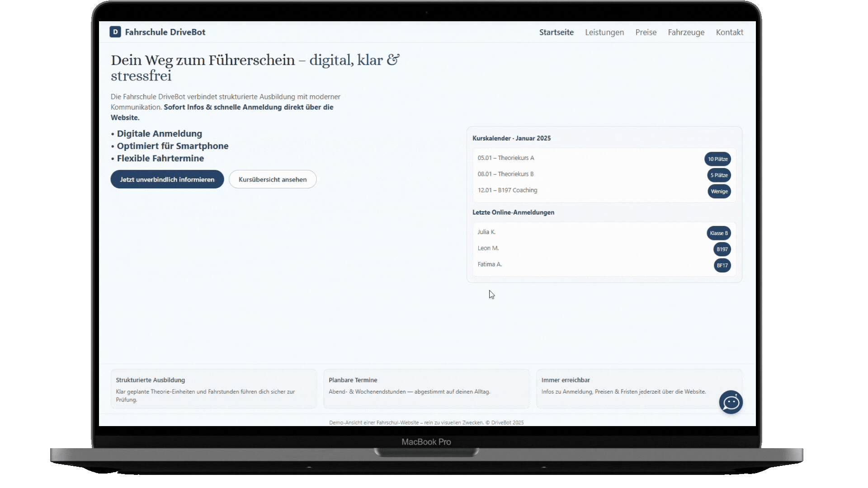The image size is (868, 488).
Task: Click 'Kursübersicht ansehen' button
Action: (x=273, y=179)
